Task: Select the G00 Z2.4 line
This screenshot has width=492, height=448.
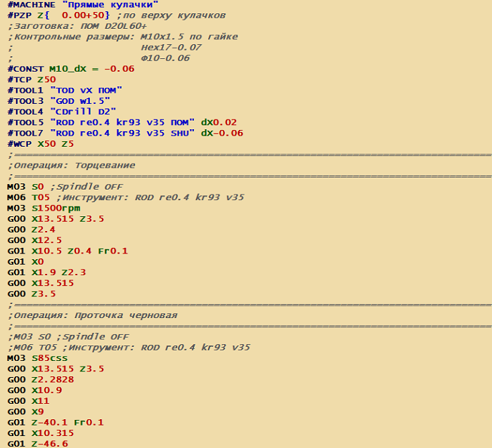Action: 31,230
